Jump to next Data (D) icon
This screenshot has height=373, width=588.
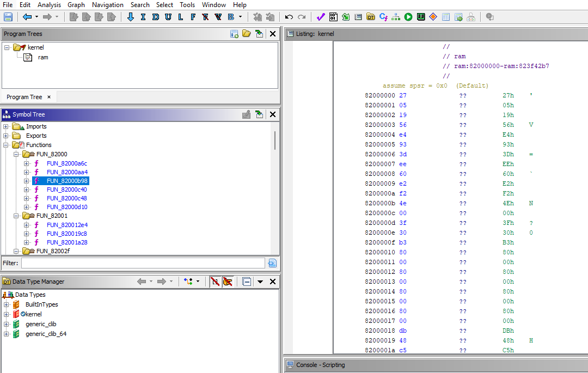[156, 17]
